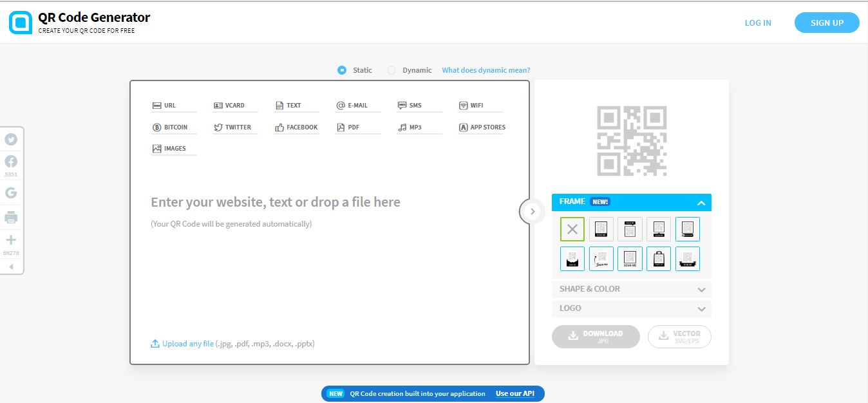Switch to the SMS tab
The image size is (868, 403).
[419, 106]
